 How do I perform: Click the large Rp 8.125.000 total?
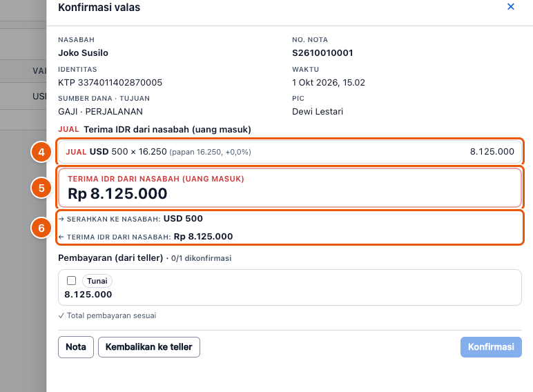pos(117,194)
